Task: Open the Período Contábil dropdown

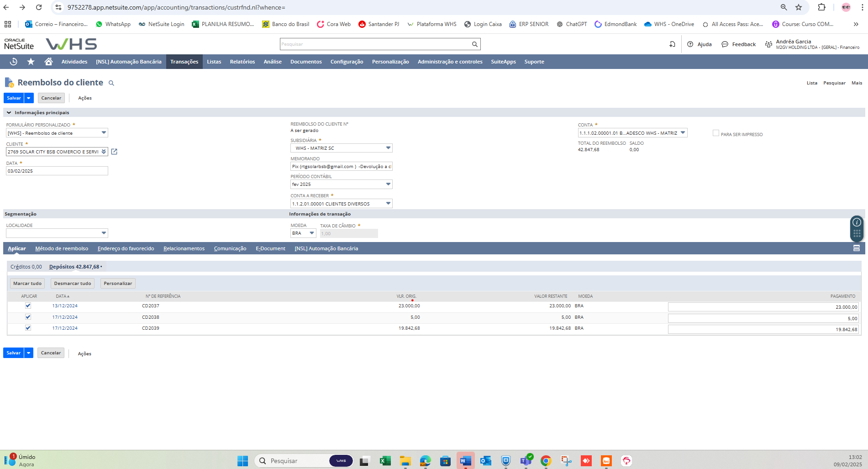Action: click(388, 184)
